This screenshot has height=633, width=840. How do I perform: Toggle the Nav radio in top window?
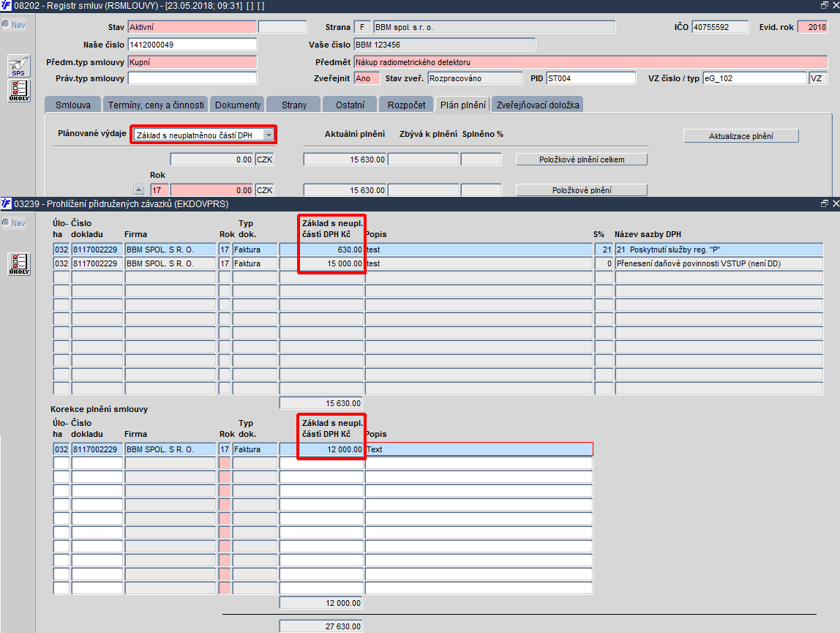(x=6, y=25)
